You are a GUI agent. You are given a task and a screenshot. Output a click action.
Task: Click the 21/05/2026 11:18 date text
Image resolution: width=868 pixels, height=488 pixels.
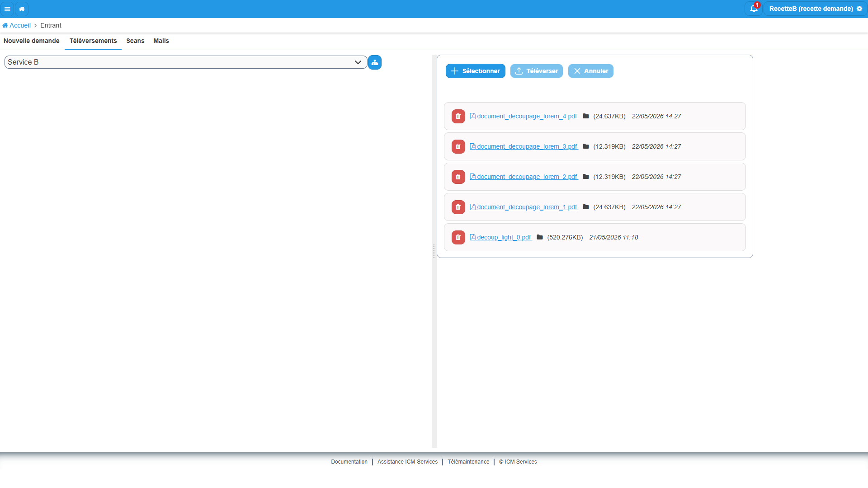tap(613, 237)
